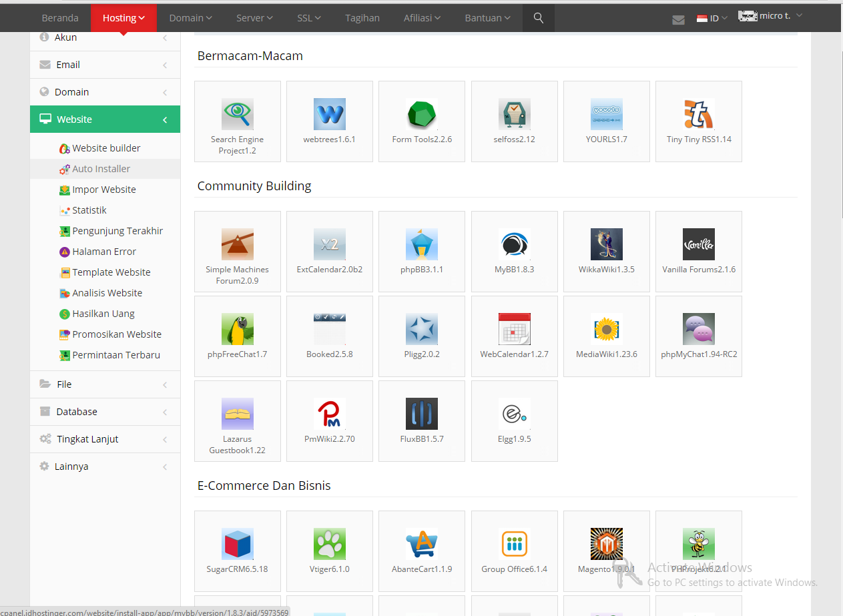843x616 pixels.
Task: Choose the phpFreeChat 1.7 parrot icon
Action: (238, 329)
